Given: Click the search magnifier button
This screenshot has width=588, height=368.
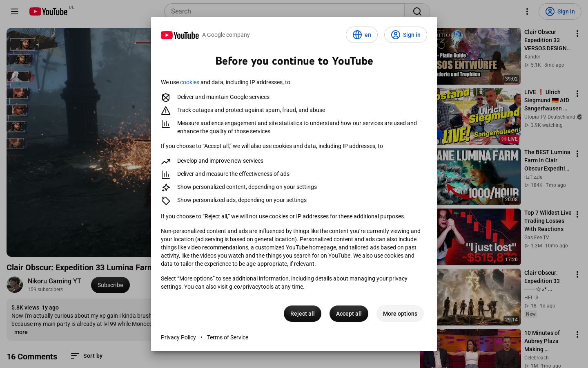Looking at the screenshot, I should [417, 11].
